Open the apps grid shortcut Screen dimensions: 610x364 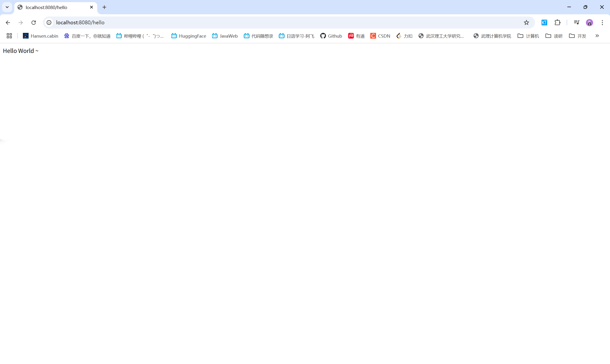[x=9, y=36]
